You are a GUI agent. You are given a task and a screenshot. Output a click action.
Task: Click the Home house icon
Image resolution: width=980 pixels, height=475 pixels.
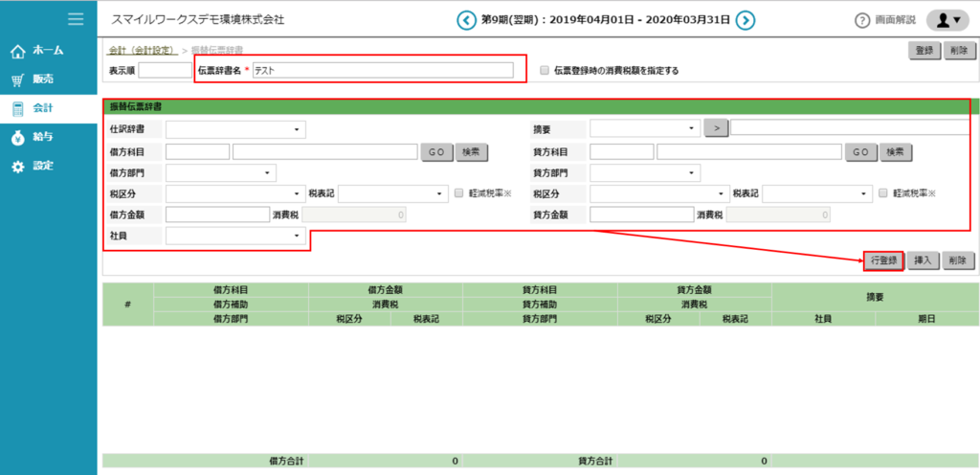(x=19, y=51)
